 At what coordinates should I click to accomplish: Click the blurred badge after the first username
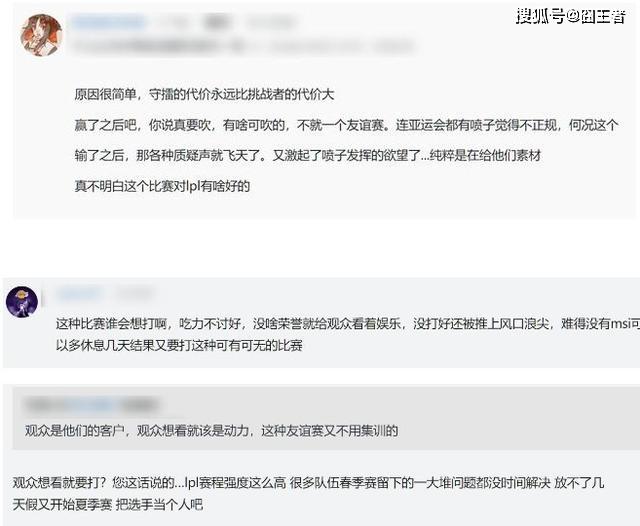216,22
